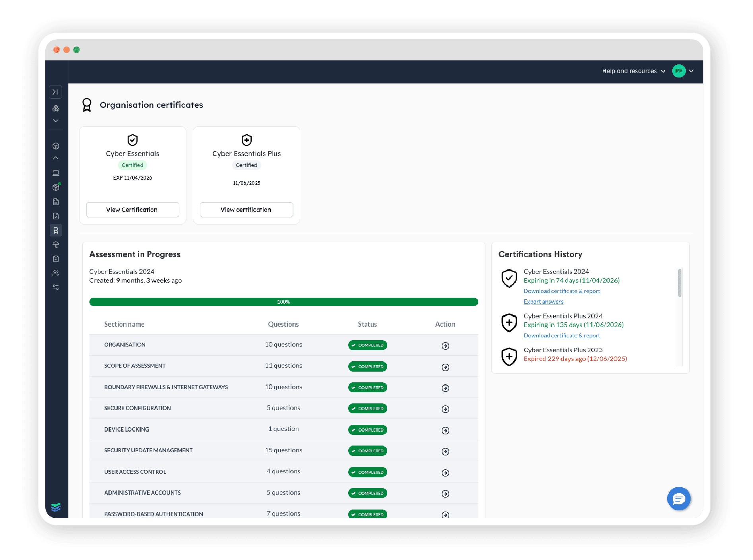Click View Certification for Cyber Essentials

pos(132,210)
